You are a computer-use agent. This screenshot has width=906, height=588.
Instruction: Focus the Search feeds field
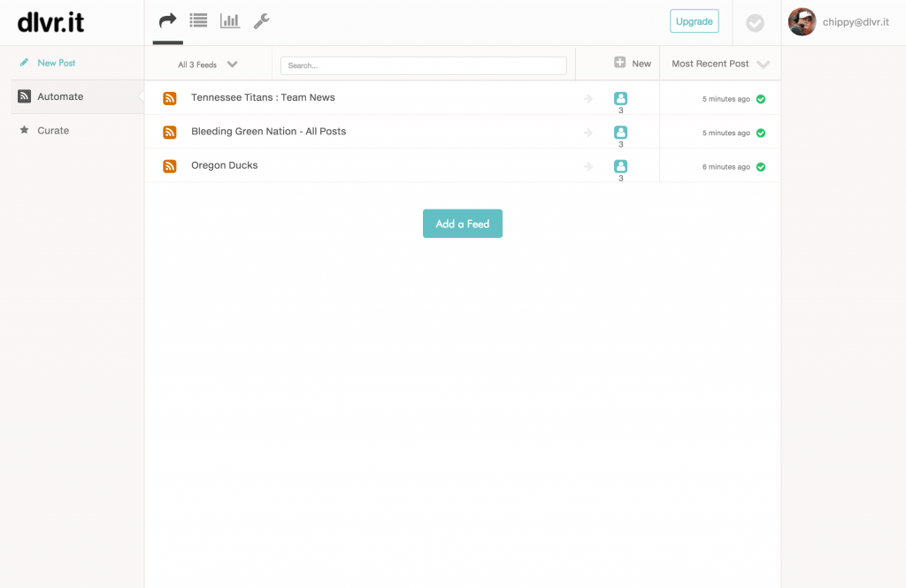pyautogui.click(x=423, y=65)
